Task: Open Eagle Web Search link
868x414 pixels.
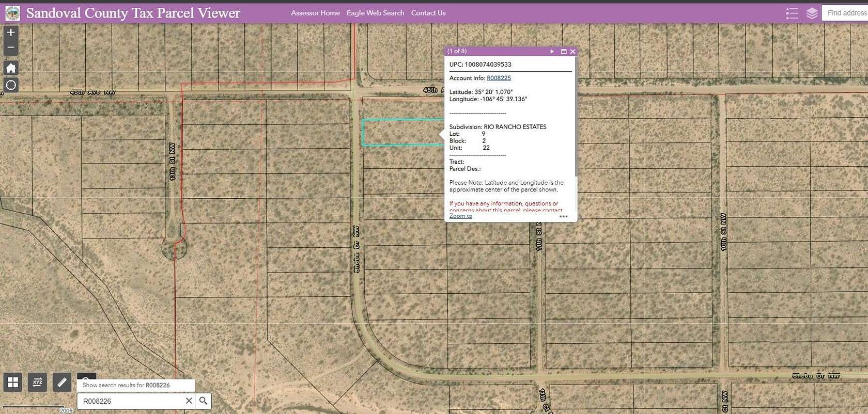Action: tap(375, 13)
